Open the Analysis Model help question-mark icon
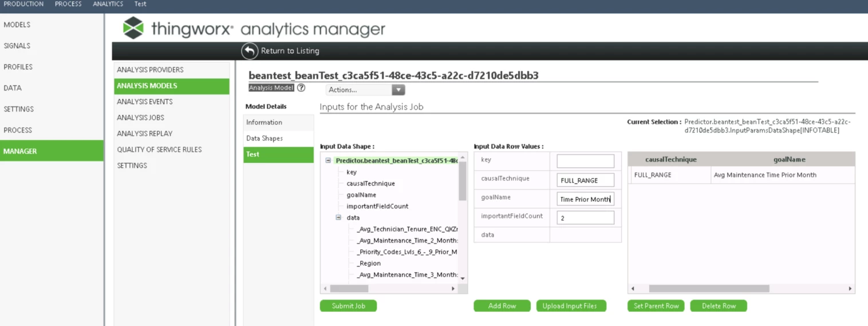Screen dimensions: 868x326 pyautogui.click(x=301, y=88)
